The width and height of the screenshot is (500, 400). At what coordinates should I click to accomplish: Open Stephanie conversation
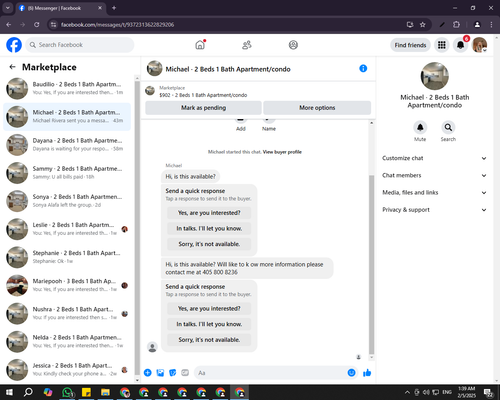tap(67, 257)
